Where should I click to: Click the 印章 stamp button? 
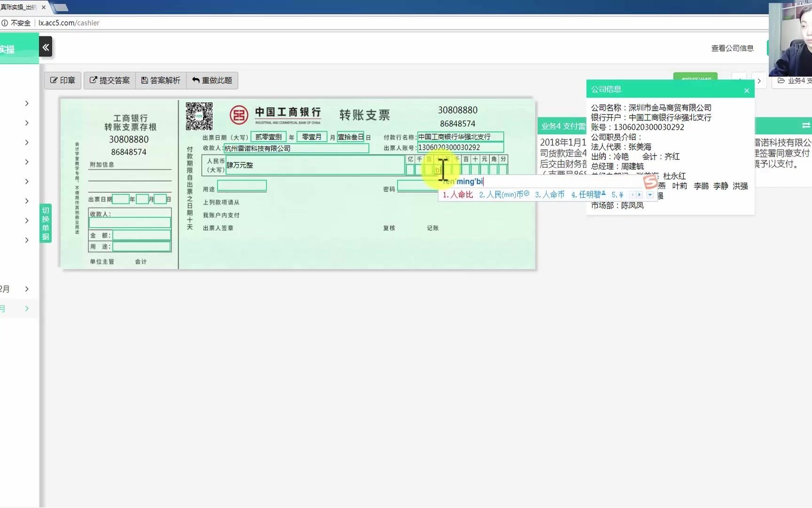[63, 80]
